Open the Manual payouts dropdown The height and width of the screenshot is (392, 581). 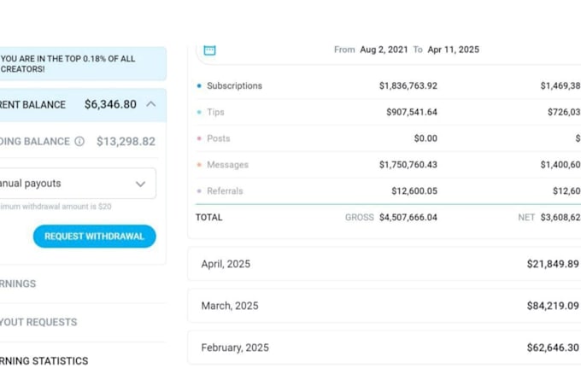(x=78, y=184)
